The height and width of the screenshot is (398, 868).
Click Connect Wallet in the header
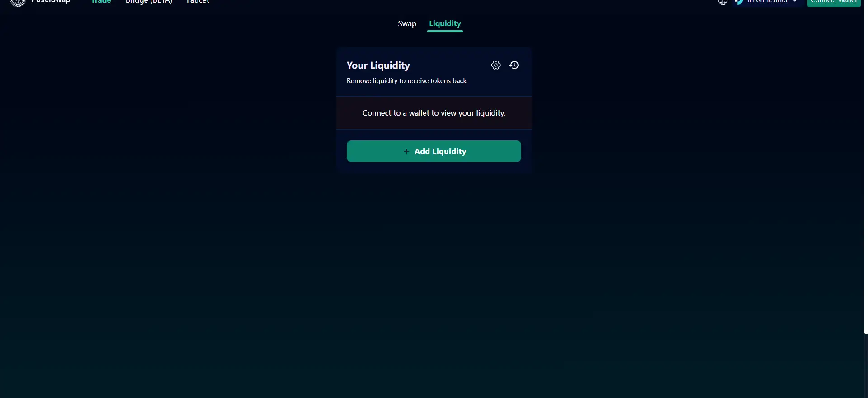[834, 2]
